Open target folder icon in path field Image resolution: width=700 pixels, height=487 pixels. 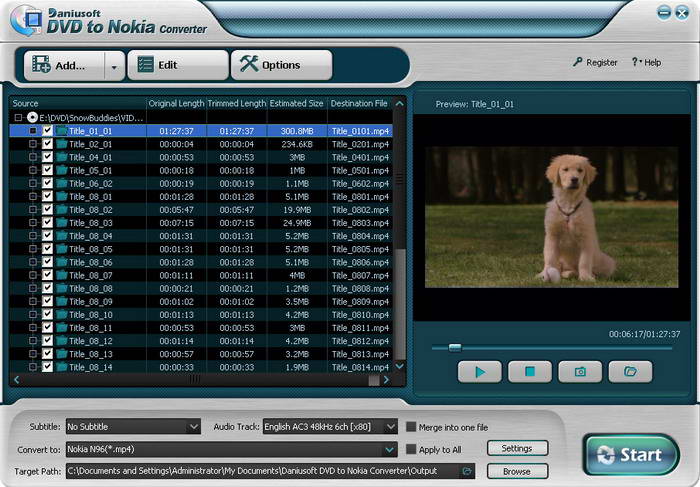467,471
